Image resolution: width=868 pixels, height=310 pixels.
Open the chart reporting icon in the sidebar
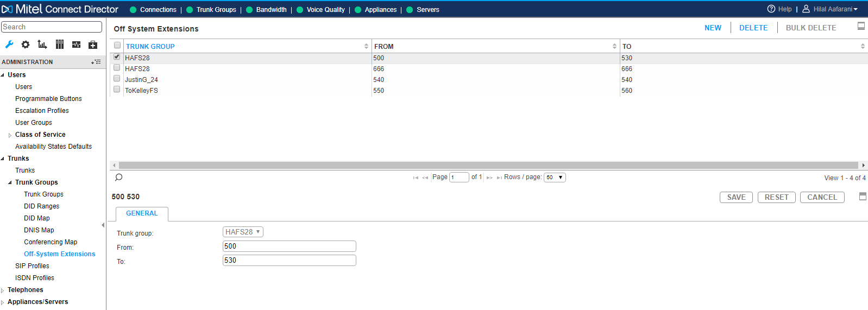point(42,45)
